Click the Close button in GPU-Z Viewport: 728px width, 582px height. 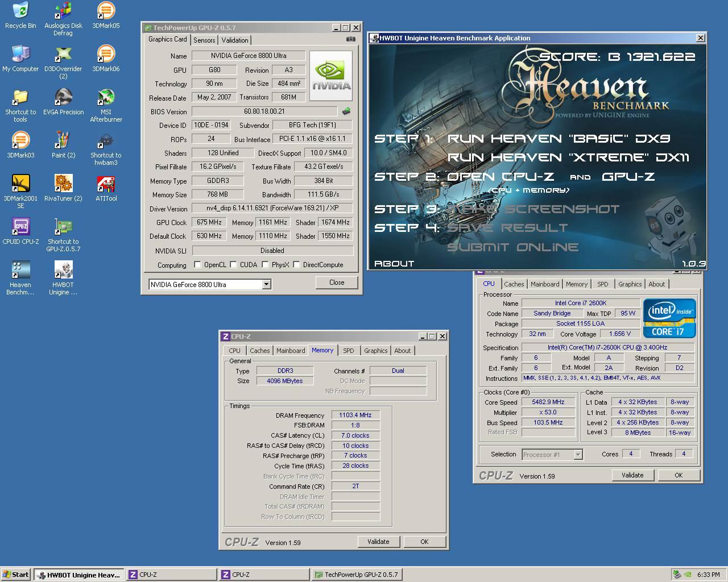click(x=337, y=282)
